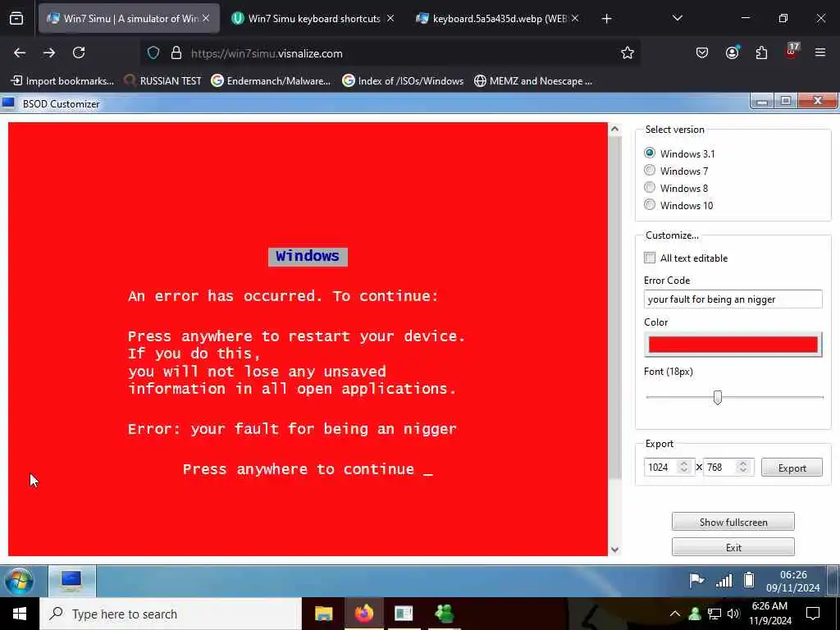Screen dimensions: 840x630
Task: Select the Windows 3.1 version option
Action: pyautogui.click(x=650, y=153)
